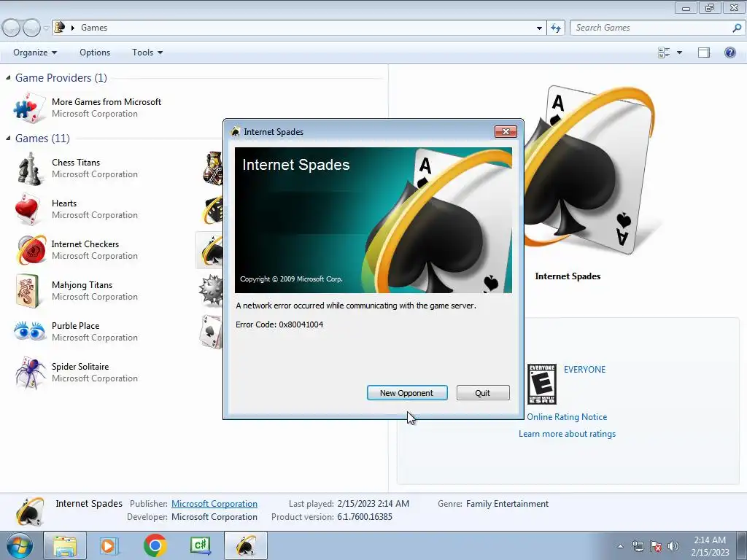Click the search magnifier icon

pyautogui.click(x=737, y=28)
